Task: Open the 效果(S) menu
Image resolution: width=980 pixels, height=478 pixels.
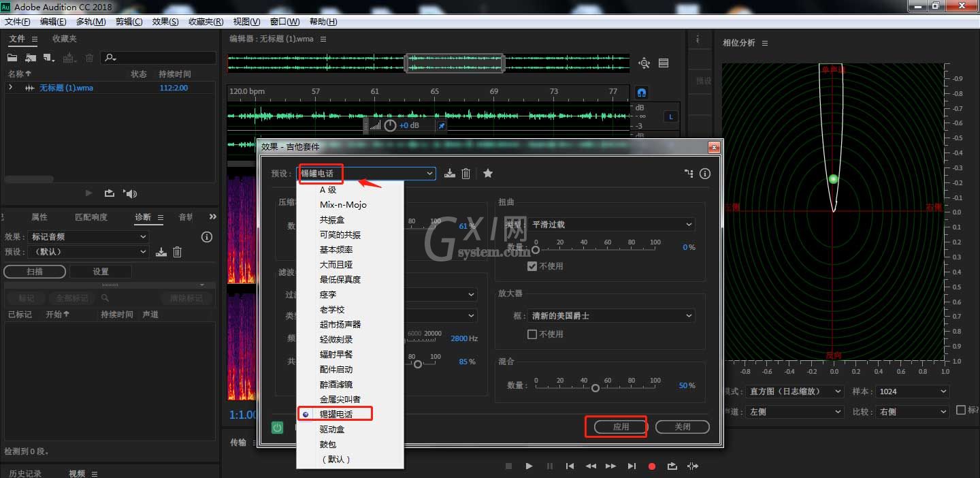Action: (165, 22)
